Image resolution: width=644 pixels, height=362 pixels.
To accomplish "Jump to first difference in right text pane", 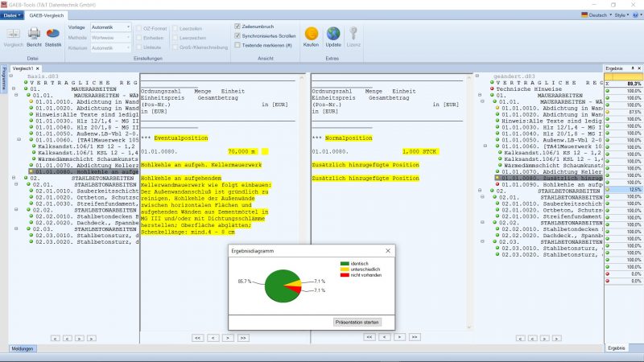I will pyautogui.click(x=369, y=337).
